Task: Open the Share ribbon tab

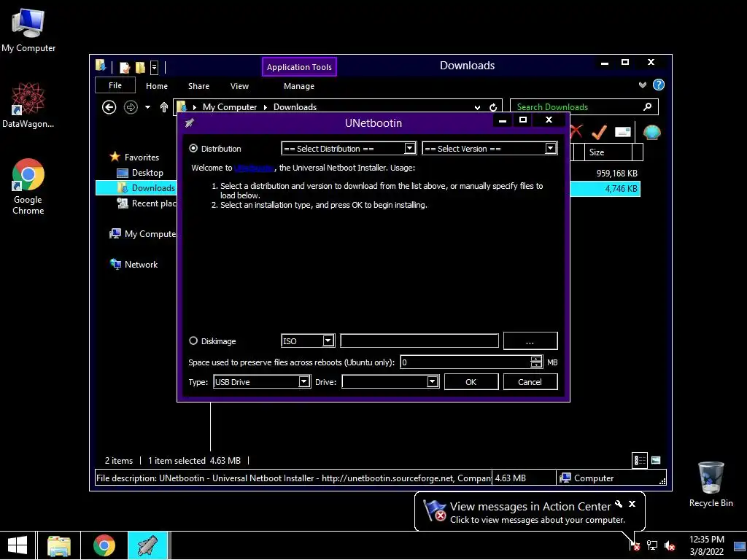Action: [x=198, y=86]
